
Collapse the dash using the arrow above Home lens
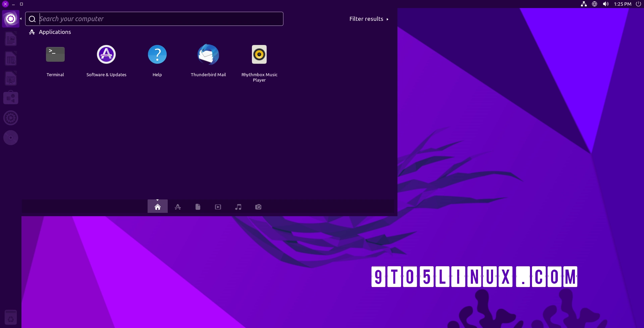pos(157,199)
